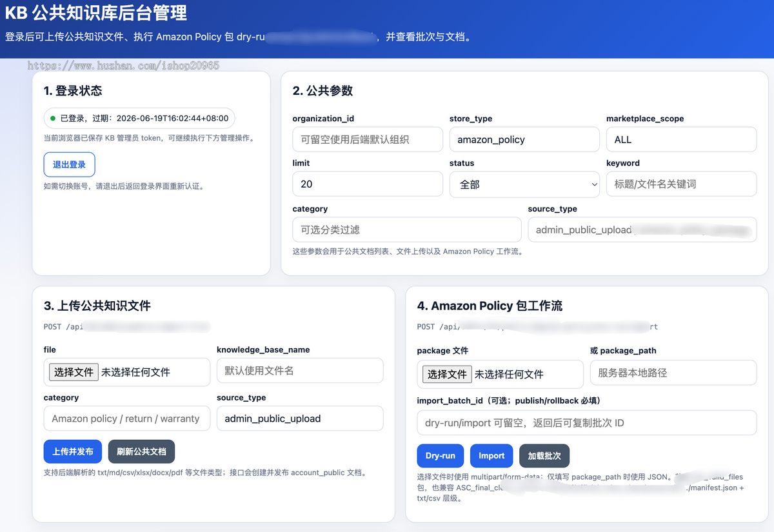Choose a file under the file label
Screen dimensions: 774x532
tap(74, 372)
